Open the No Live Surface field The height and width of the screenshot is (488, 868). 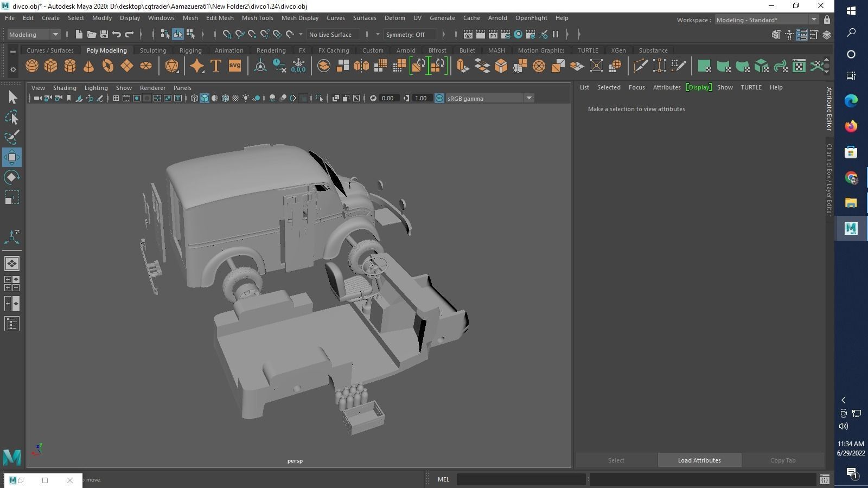pyautogui.click(x=333, y=35)
